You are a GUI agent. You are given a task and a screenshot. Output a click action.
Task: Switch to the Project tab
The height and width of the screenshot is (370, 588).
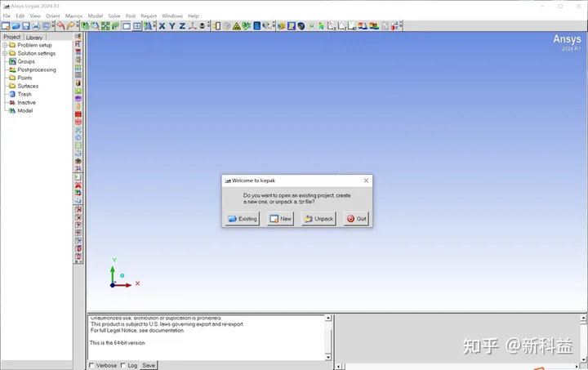click(x=12, y=37)
